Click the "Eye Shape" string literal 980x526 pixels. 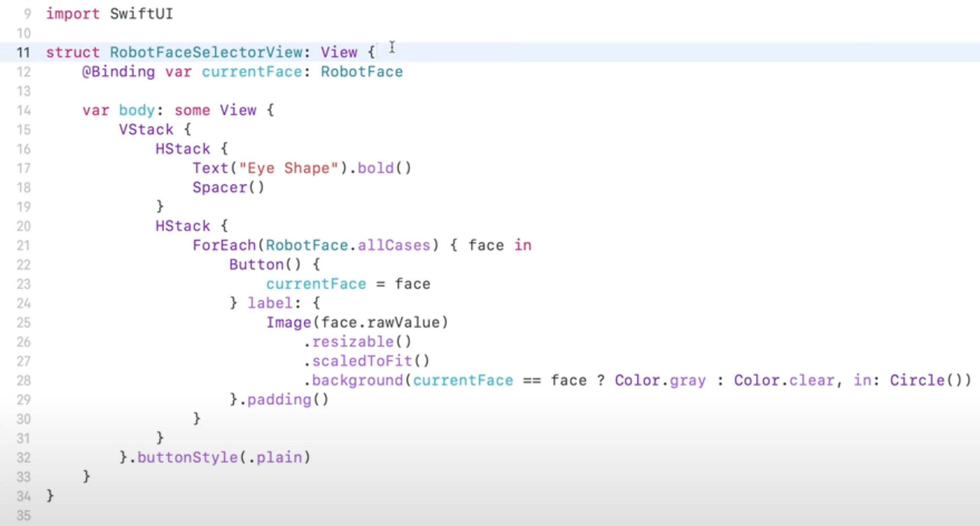click(289, 169)
